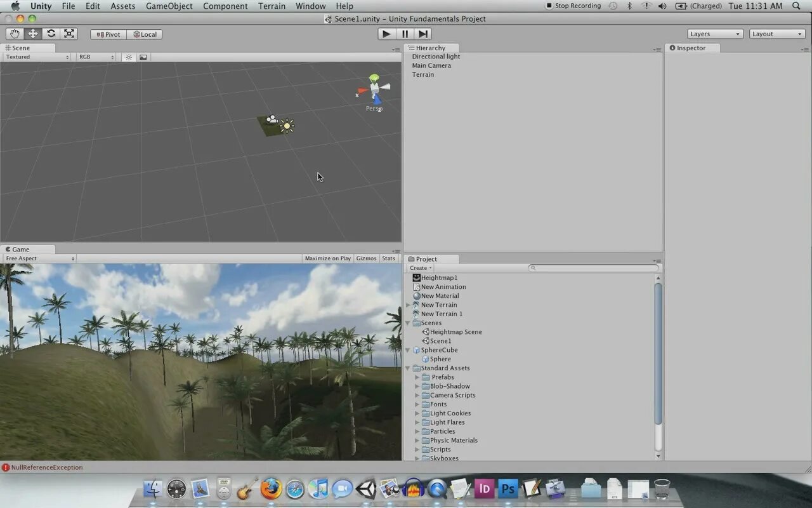Select Directional light in Hierarchy
The height and width of the screenshot is (508, 812).
point(436,57)
